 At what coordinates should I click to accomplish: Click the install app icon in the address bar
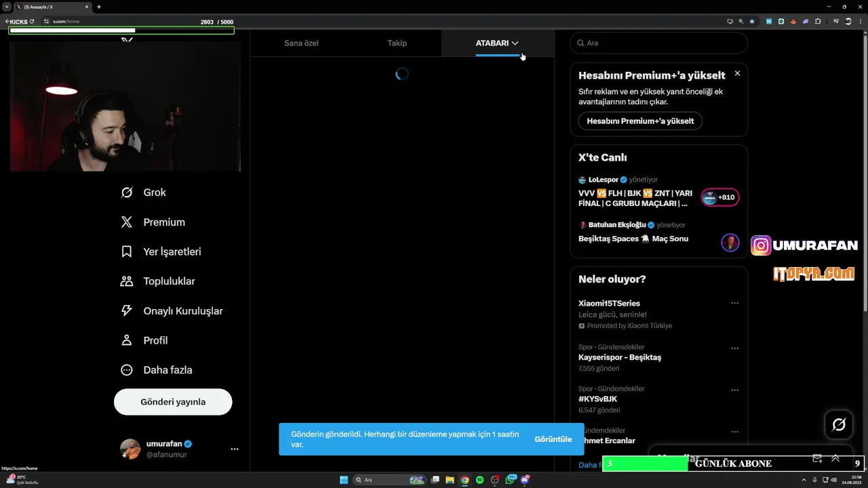coord(730,22)
